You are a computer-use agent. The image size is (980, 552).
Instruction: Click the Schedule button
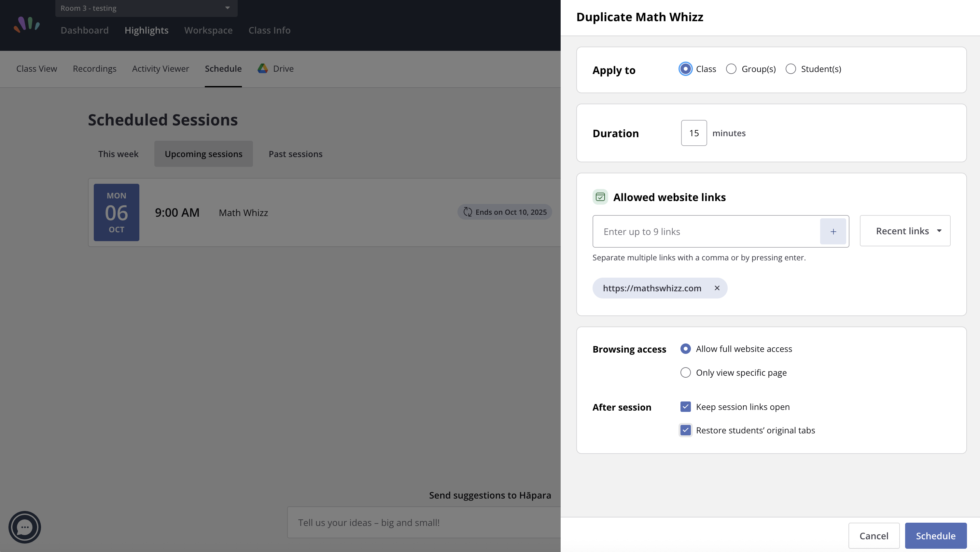point(936,536)
